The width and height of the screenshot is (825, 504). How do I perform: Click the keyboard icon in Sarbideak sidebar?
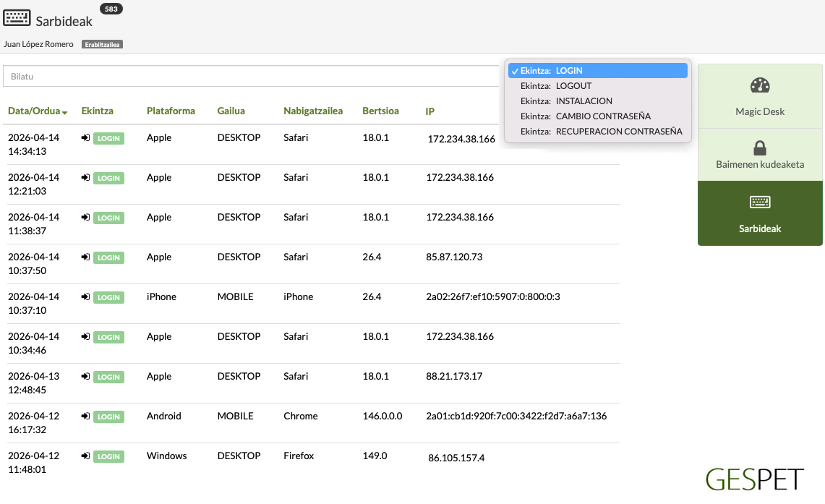click(760, 202)
